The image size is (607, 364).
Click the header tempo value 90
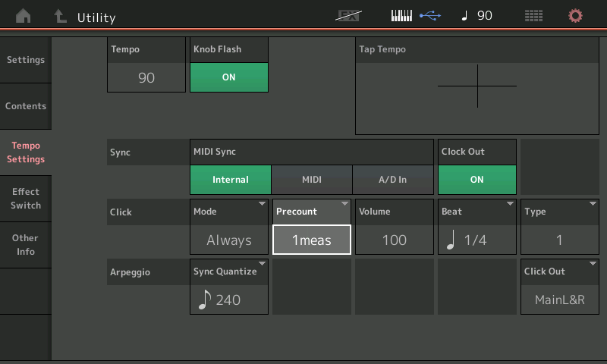click(485, 15)
